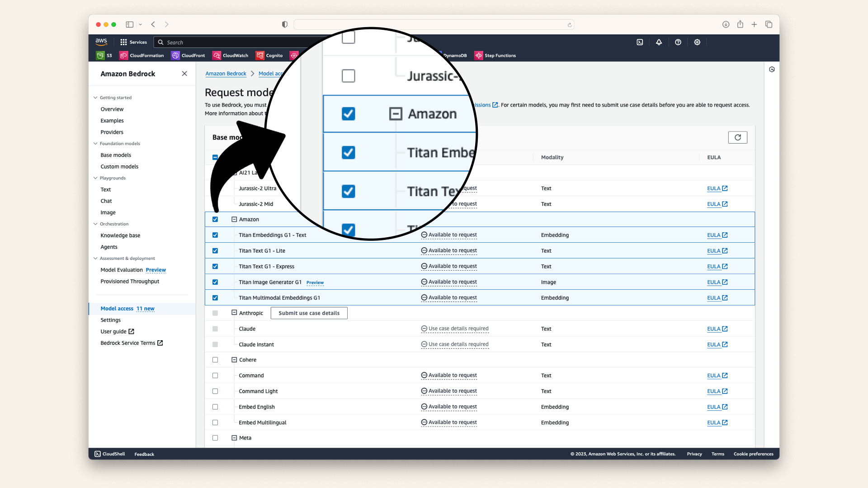Collapse the Cohere provider group

tap(234, 360)
